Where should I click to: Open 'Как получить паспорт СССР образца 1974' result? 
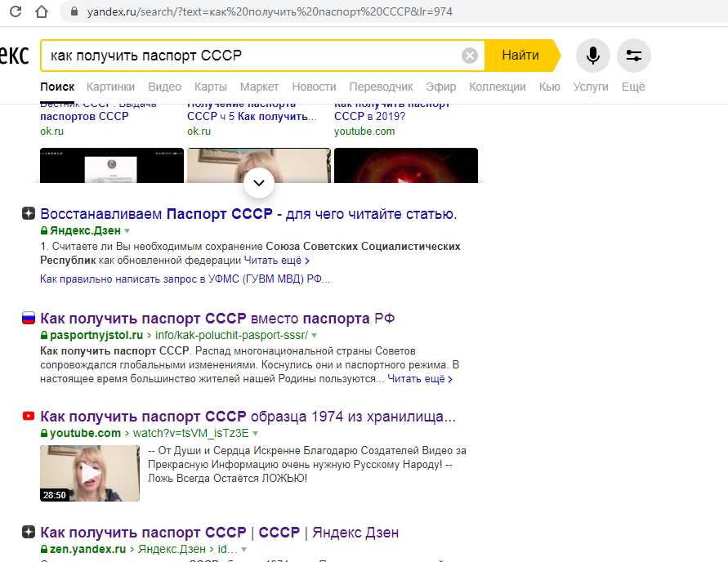coord(248,417)
